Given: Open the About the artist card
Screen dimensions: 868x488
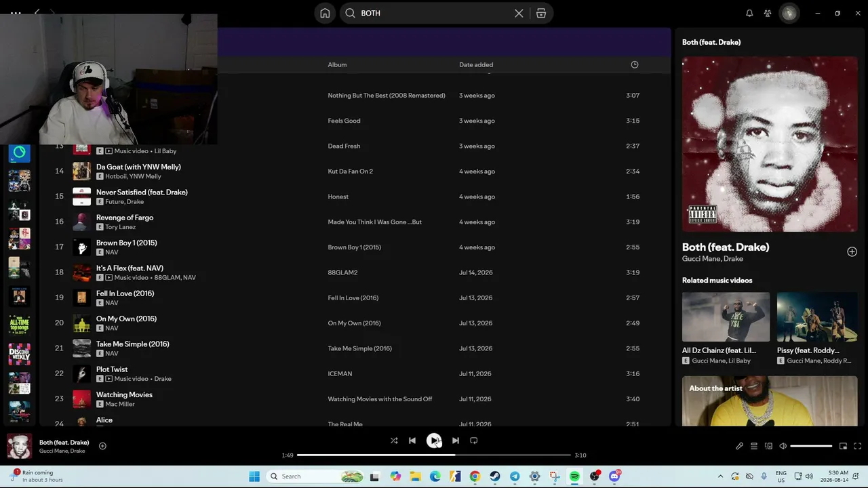Looking at the screenshot, I should click(770, 401).
